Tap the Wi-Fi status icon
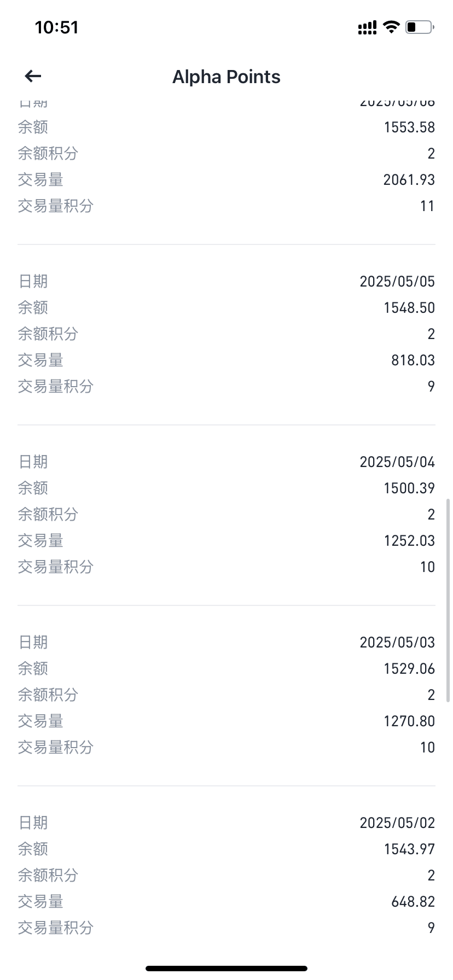The width and height of the screenshot is (453, 980). pyautogui.click(x=391, y=27)
